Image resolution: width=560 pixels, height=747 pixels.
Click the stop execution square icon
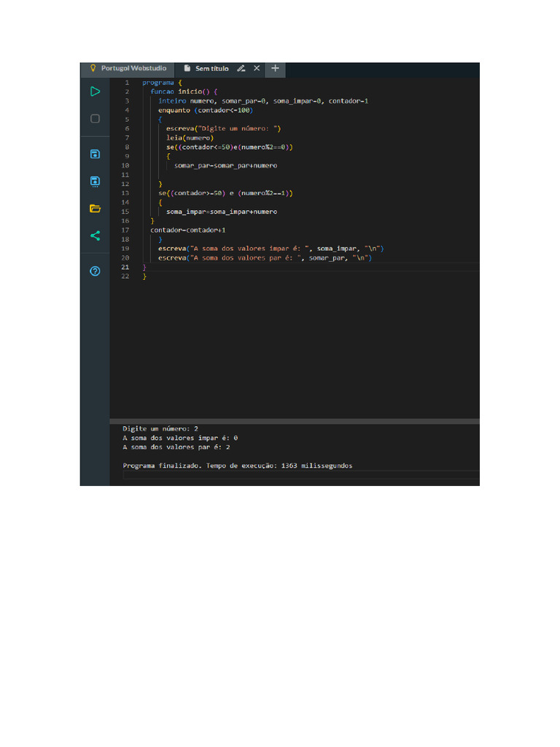(x=95, y=119)
